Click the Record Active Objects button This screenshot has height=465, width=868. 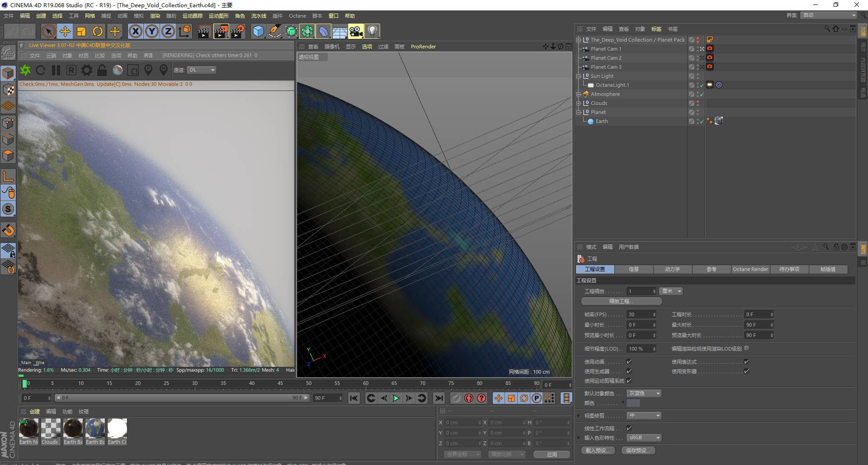coord(456,398)
